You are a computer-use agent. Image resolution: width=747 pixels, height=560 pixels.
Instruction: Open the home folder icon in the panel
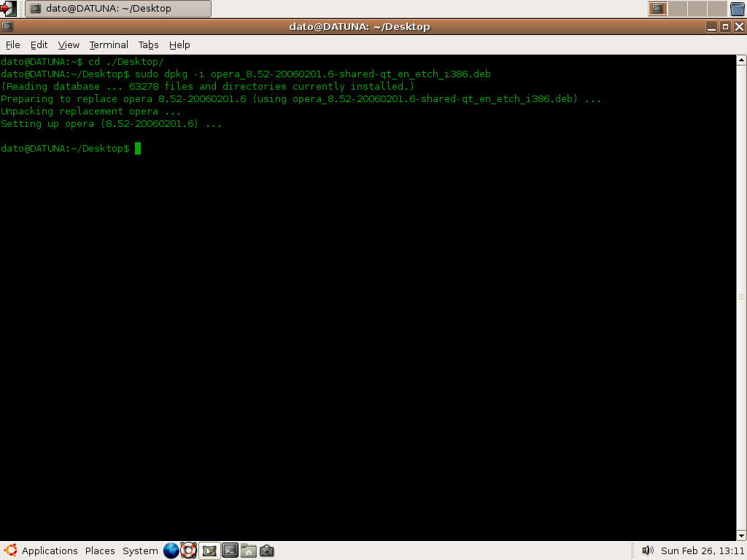(248, 551)
